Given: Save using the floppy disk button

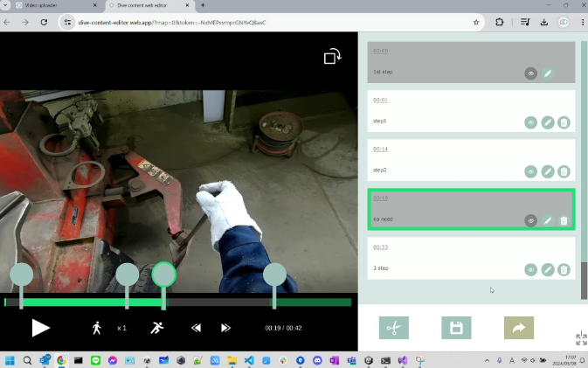Looking at the screenshot, I should coord(455,328).
